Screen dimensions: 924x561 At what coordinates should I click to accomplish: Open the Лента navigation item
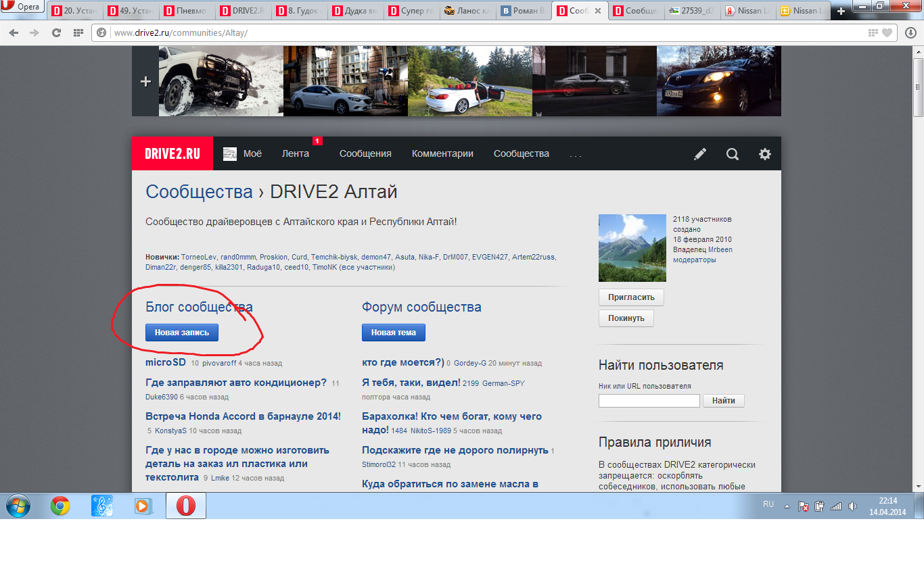(x=296, y=154)
